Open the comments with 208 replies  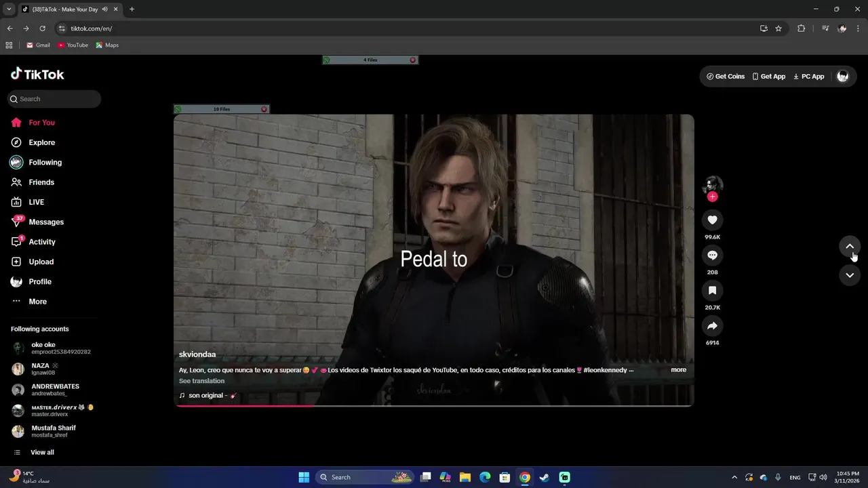pyautogui.click(x=712, y=256)
